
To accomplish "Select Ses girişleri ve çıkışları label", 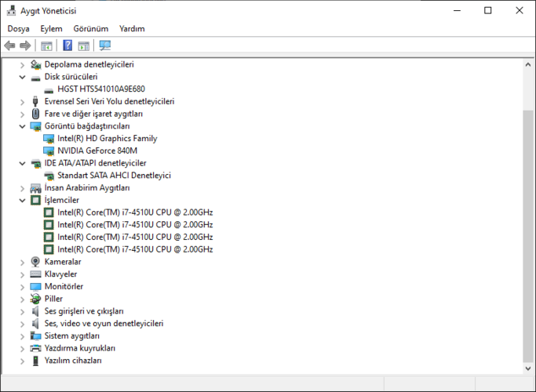I will (84, 311).
